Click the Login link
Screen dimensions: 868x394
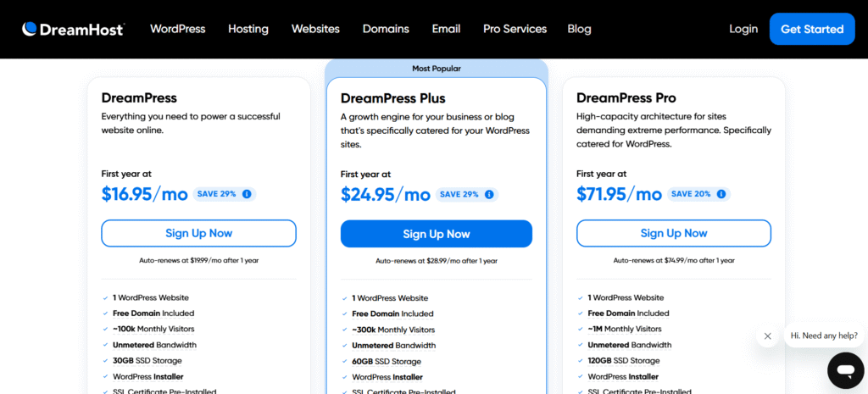tap(743, 29)
